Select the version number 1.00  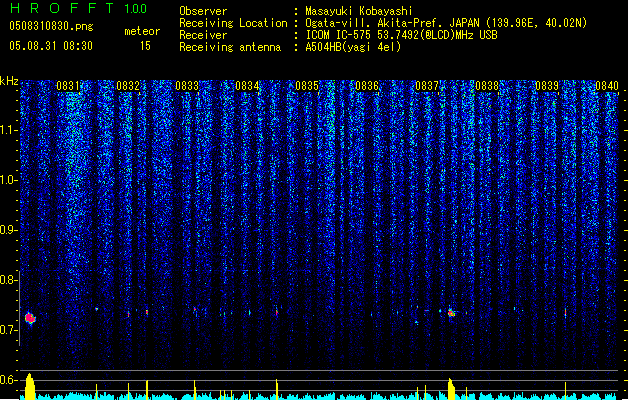[136, 9]
